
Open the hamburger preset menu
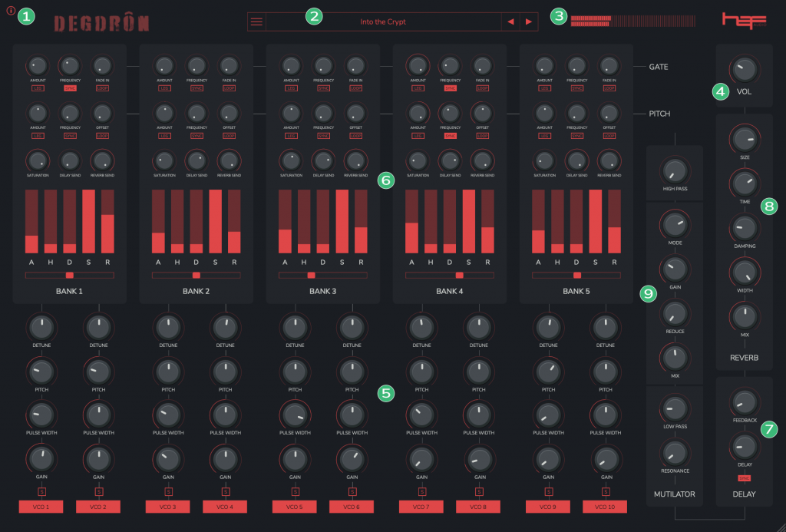tap(256, 21)
